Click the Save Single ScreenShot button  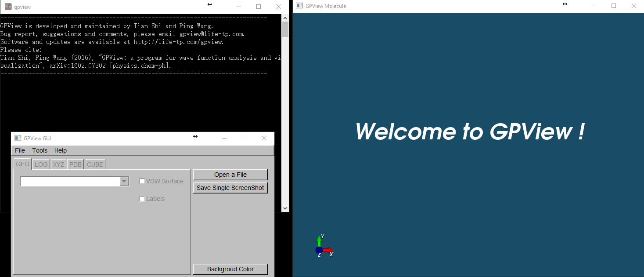[x=230, y=188]
